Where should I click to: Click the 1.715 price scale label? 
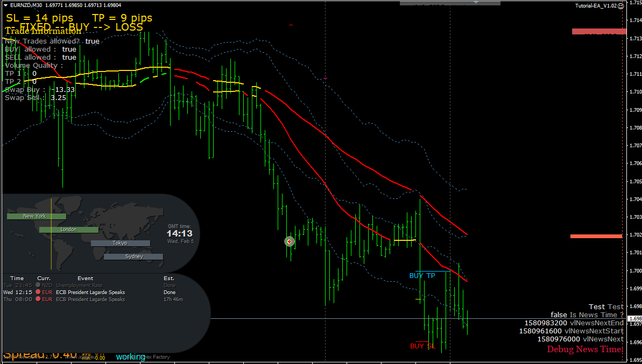(x=636, y=3)
